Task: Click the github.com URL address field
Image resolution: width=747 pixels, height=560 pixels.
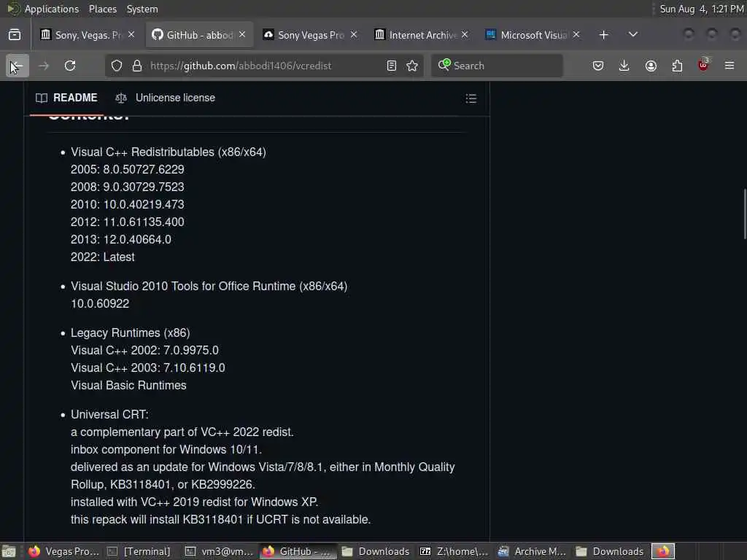Action: click(x=264, y=66)
